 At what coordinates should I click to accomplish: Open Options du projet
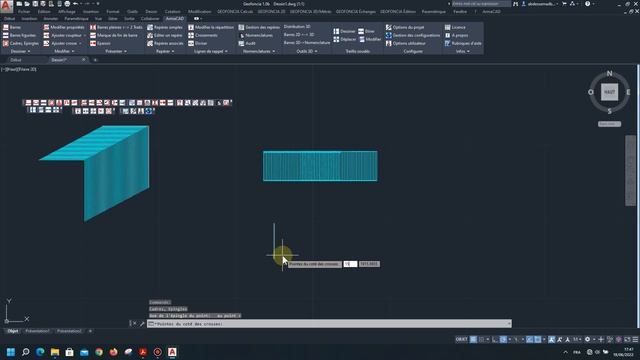click(x=404, y=27)
